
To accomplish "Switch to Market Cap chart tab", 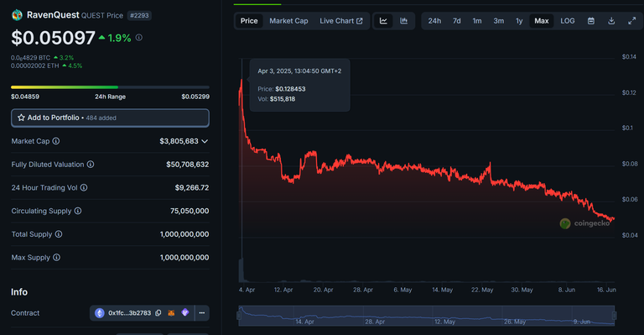I will click(288, 21).
